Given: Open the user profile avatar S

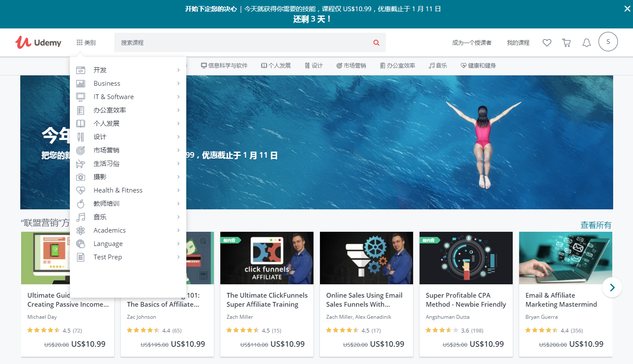Looking at the screenshot, I should (x=608, y=42).
